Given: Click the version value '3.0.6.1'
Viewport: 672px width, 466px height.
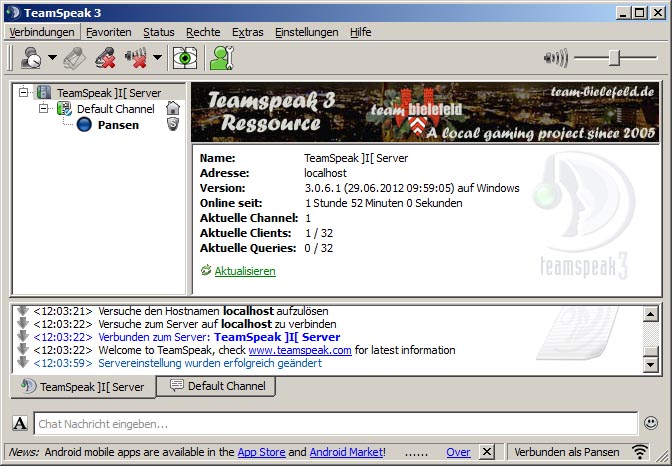Looking at the screenshot, I should [324, 188].
